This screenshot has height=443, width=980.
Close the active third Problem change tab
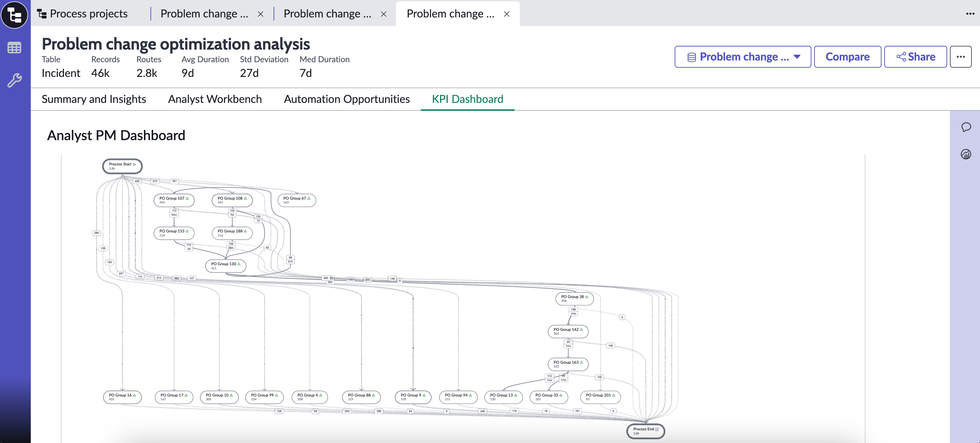coord(506,14)
